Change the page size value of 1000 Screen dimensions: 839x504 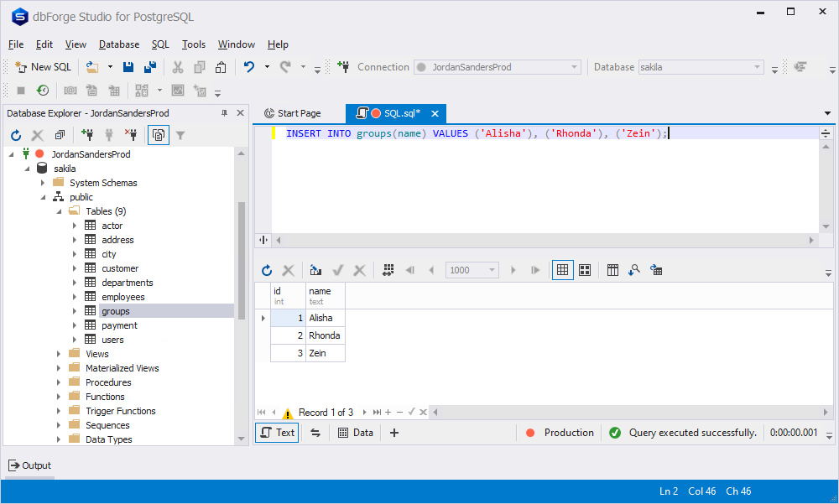point(472,269)
